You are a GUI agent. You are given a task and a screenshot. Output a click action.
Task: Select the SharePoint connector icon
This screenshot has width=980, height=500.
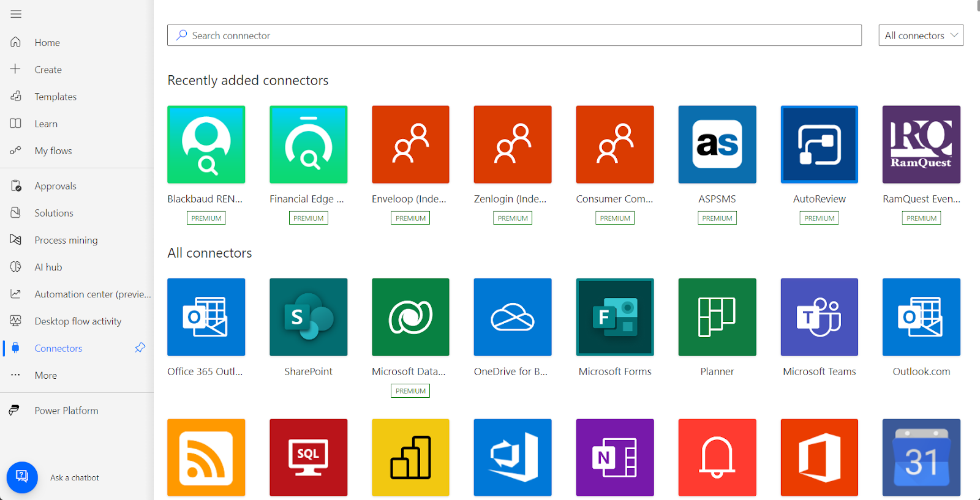pos(309,317)
